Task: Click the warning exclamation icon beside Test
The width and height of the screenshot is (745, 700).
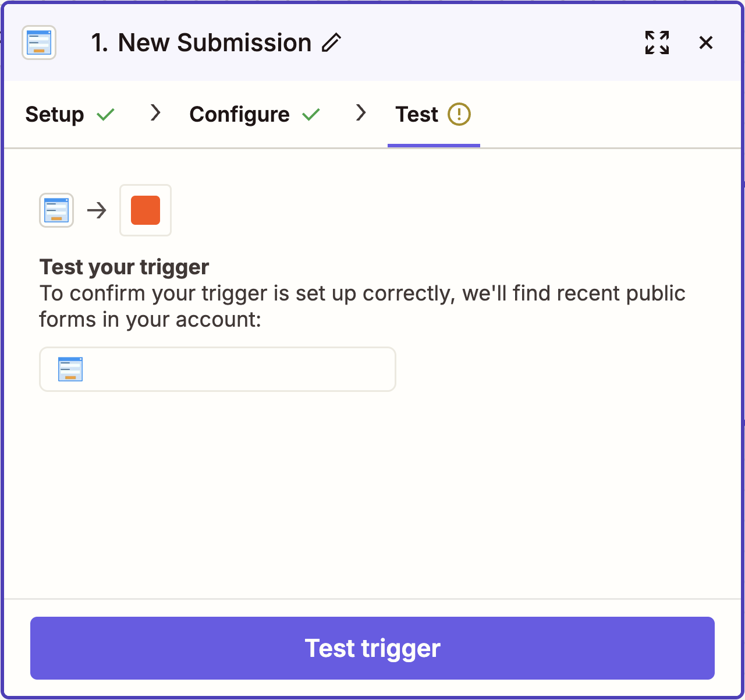Action: 459,114
